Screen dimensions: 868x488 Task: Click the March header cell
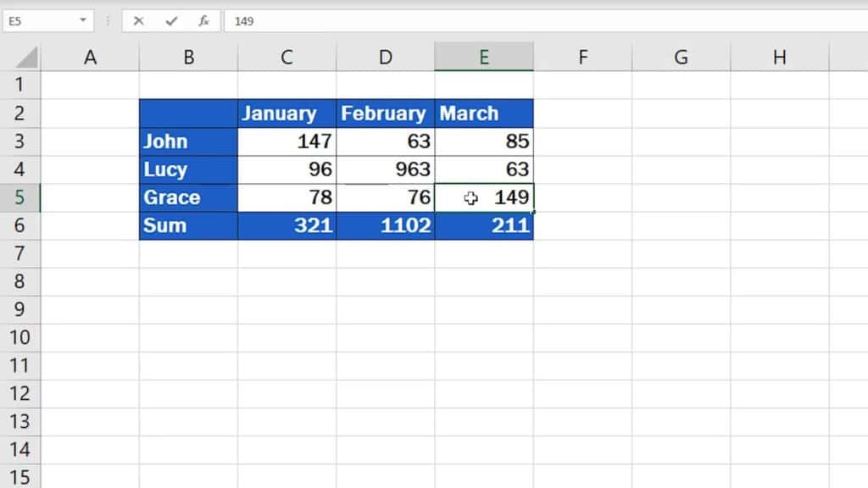pos(484,113)
